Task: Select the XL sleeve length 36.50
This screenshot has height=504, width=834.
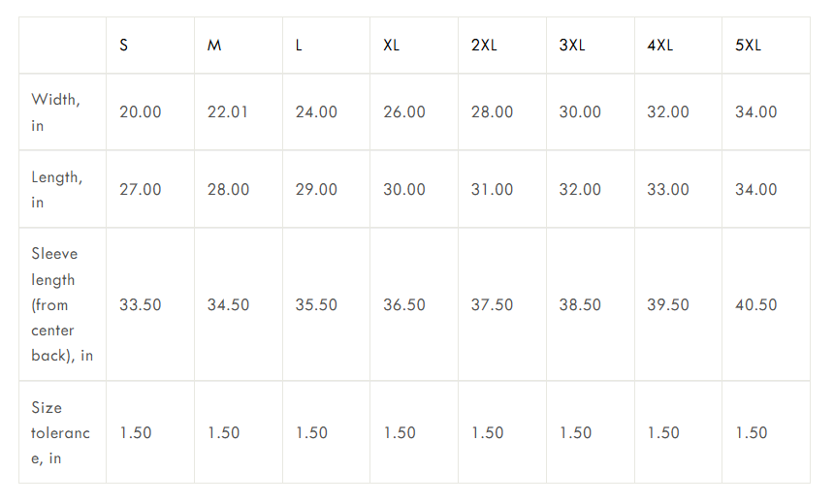Action: pos(404,305)
